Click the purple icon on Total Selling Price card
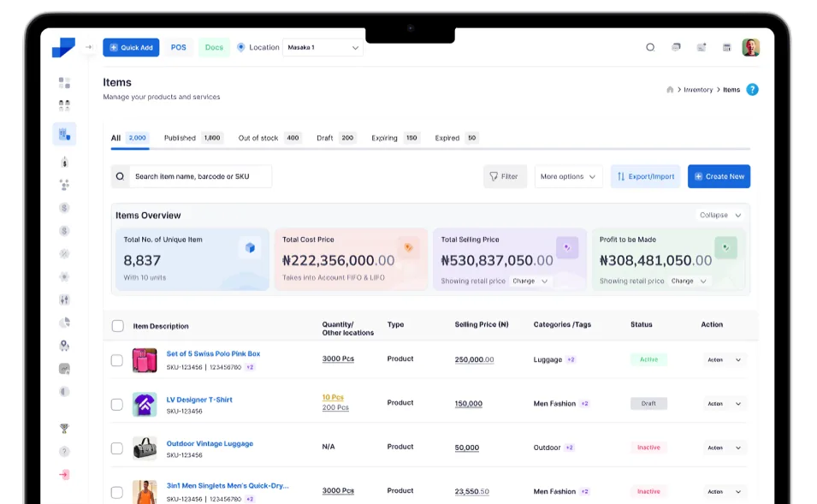This screenshot has width=817, height=504. (x=567, y=247)
